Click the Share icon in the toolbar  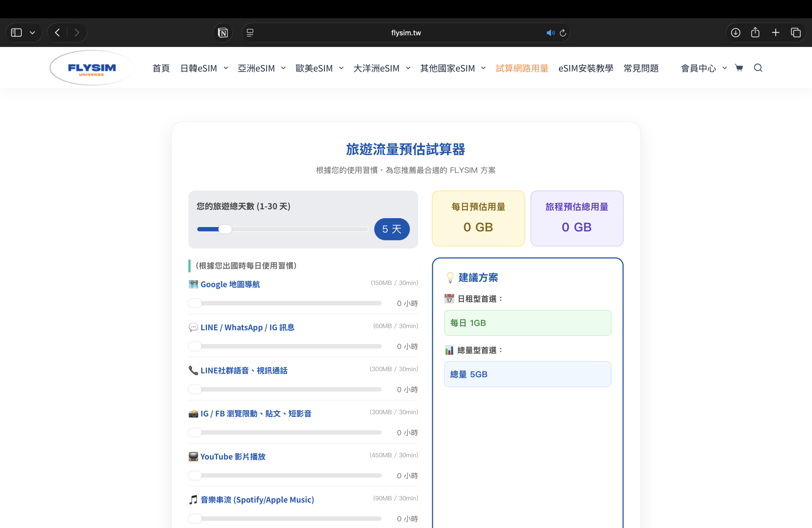pos(755,33)
